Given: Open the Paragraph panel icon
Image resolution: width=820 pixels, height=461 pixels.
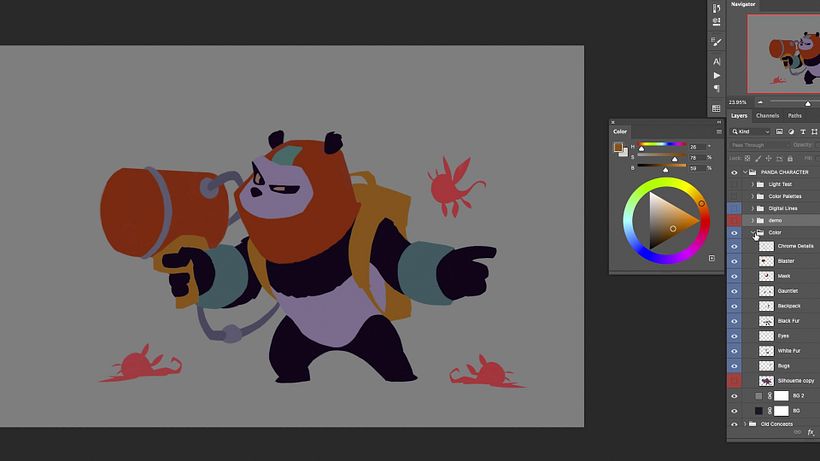Looking at the screenshot, I should [716, 88].
